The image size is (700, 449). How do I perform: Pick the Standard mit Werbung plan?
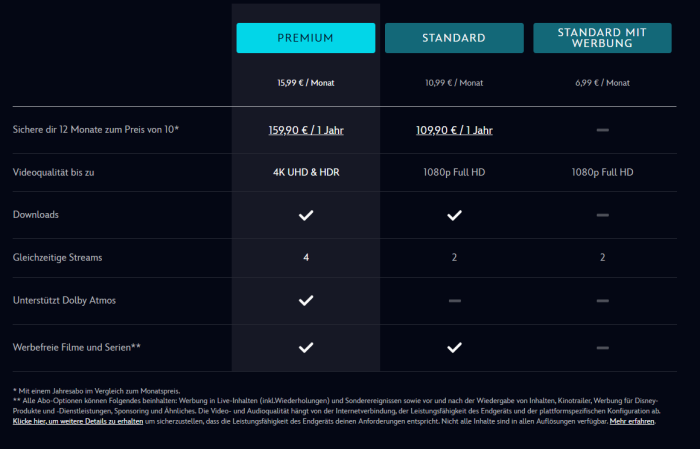point(602,38)
